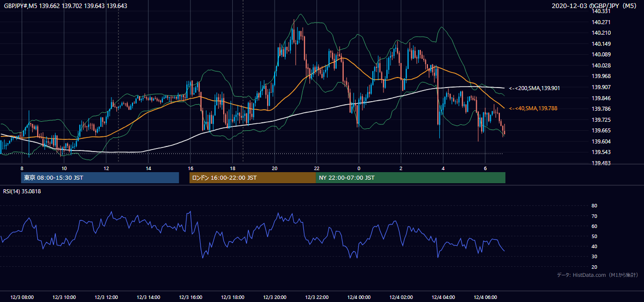
Task: Click price axis value 139.786
Action: (601, 109)
